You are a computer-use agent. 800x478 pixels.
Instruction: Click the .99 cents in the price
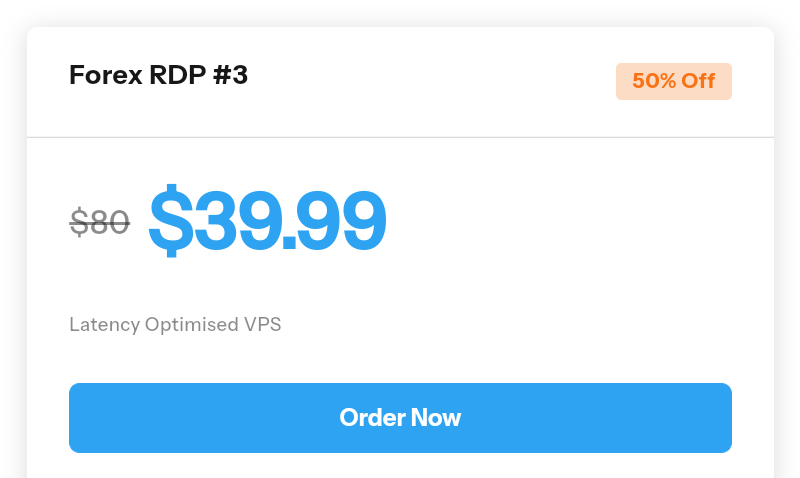[x=338, y=222]
